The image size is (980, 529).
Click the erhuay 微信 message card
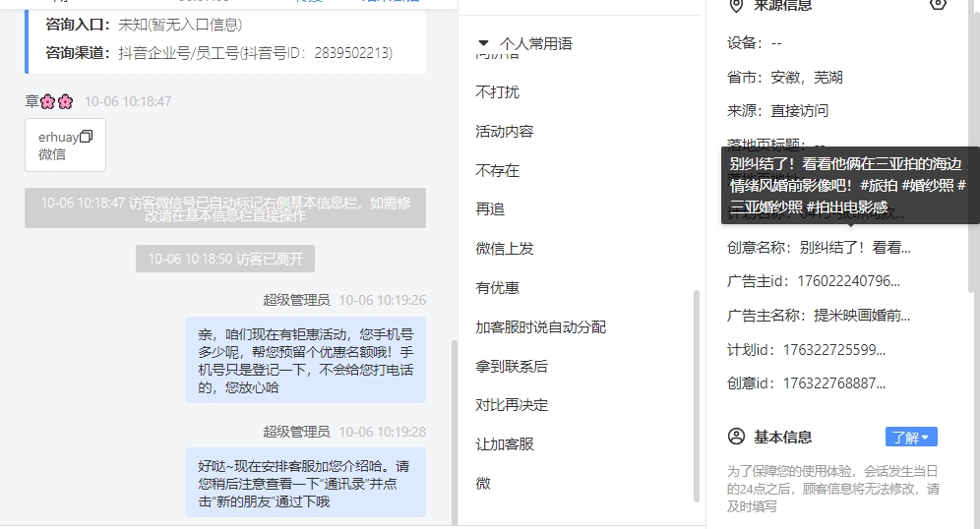[66, 145]
